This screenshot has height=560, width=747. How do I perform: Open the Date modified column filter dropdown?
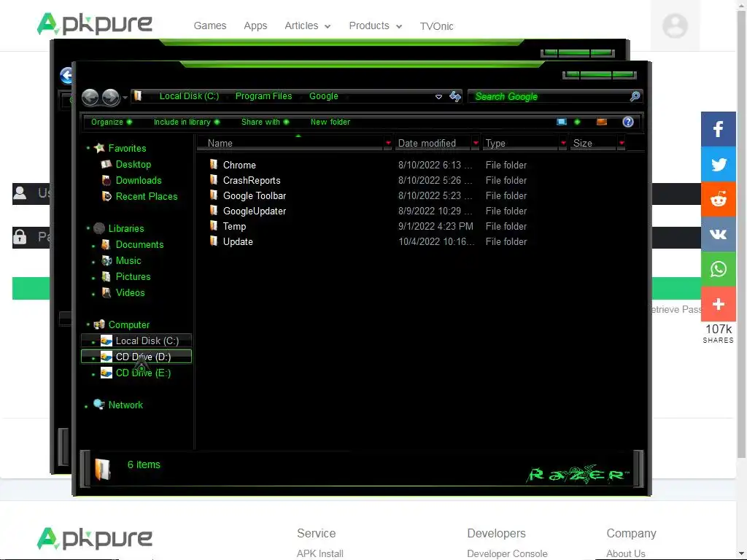tap(476, 143)
